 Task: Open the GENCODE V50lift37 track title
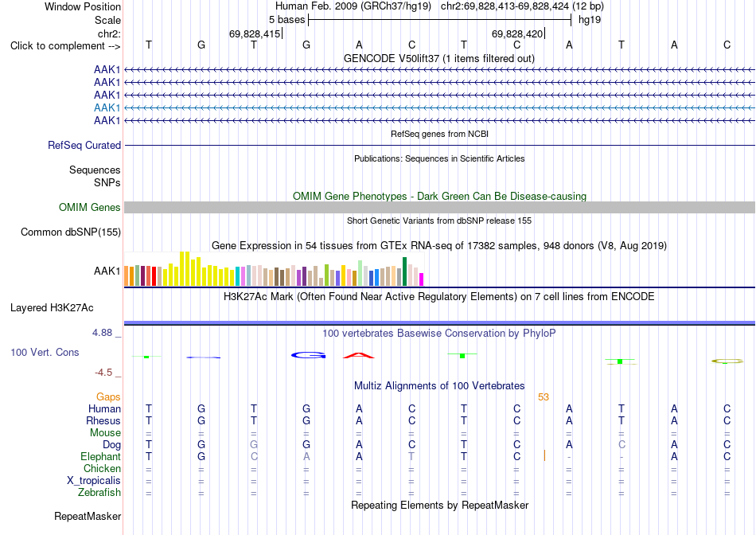coord(438,58)
